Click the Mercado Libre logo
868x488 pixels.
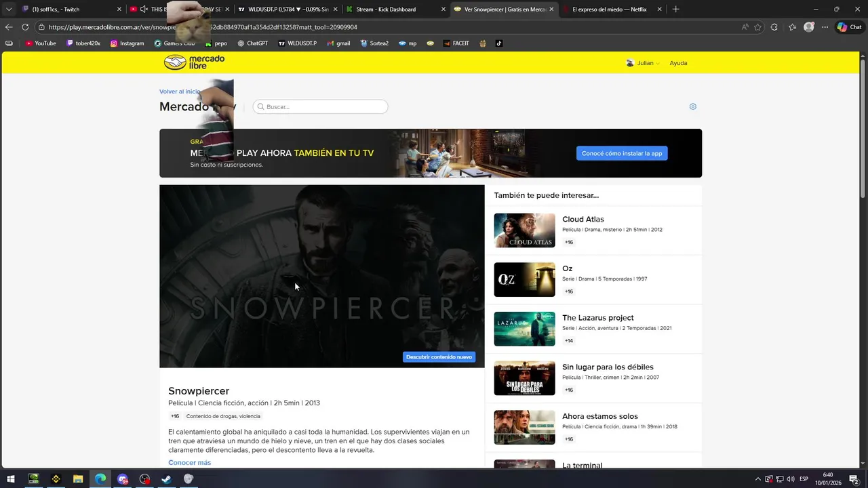click(194, 62)
